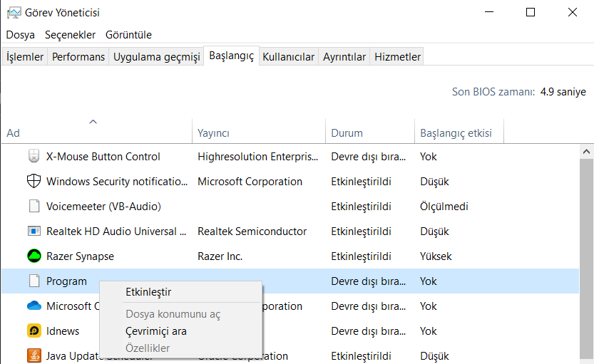Switch to the Performans tab
The height and width of the screenshot is (364, 594).
[x=78, y=57]
